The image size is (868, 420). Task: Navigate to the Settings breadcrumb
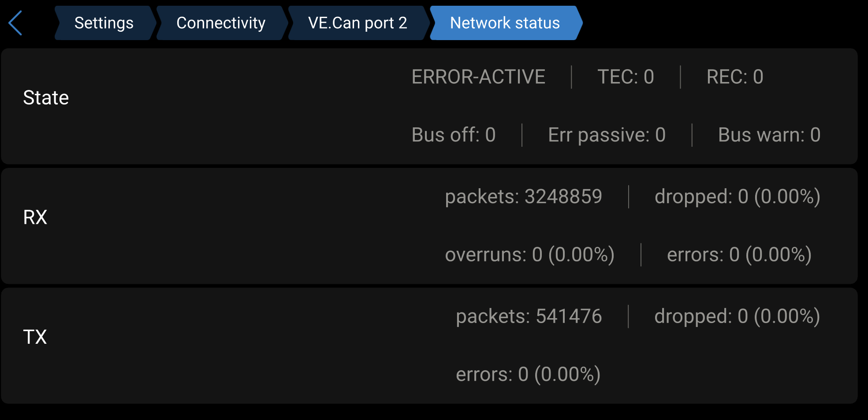pyautogui.click(x=104, y=23)
